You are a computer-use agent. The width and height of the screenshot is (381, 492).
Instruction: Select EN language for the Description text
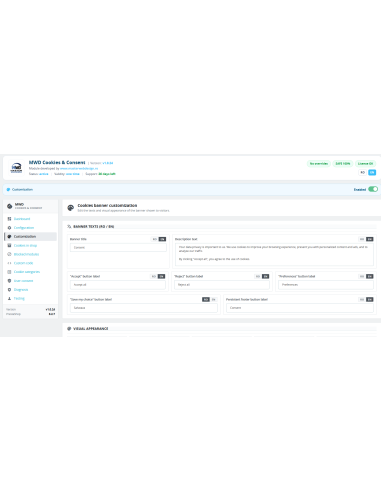point(370,239)
